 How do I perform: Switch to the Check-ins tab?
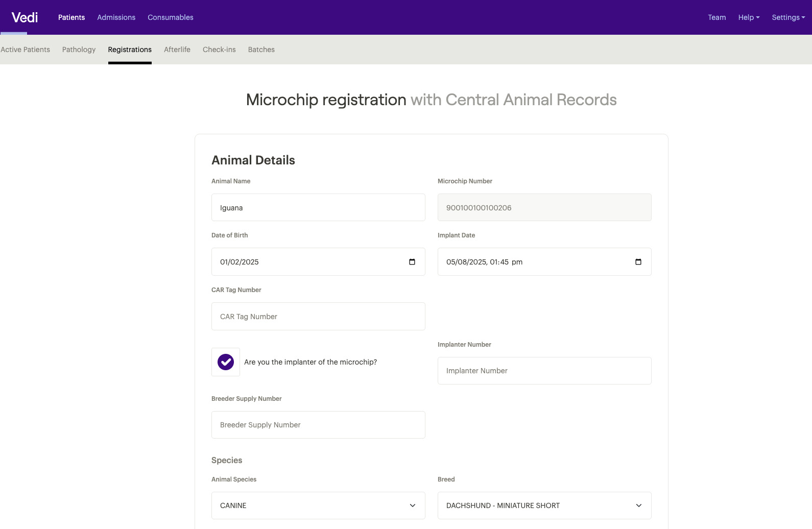tap(219, 50)
